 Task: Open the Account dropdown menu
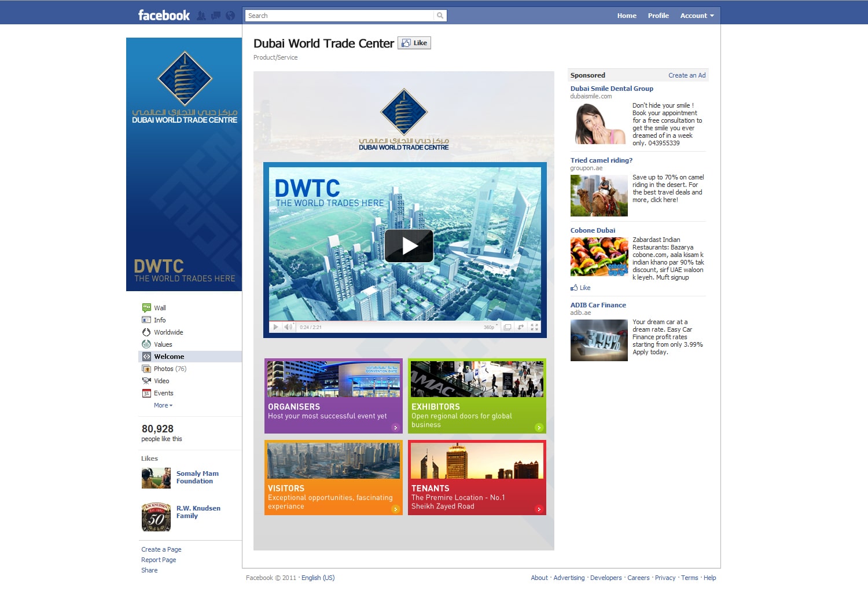[x=697, y=16]
